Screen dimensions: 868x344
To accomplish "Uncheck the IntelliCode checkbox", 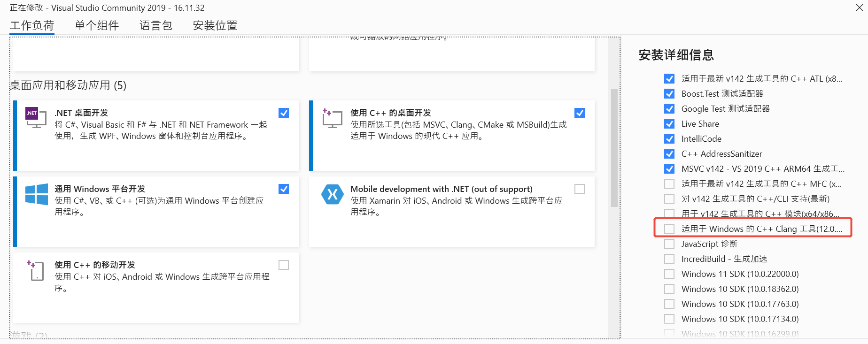I will pyautogui.click(x=669, y=139).
